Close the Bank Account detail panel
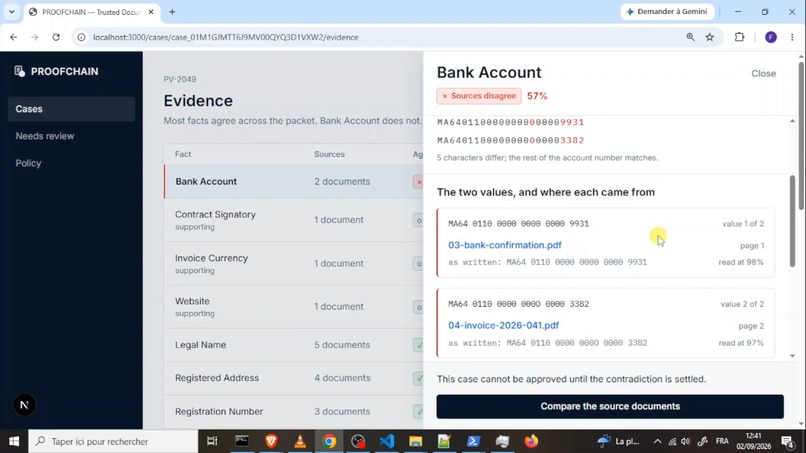The height and width of the screenshot is (453, 806). 763,74
